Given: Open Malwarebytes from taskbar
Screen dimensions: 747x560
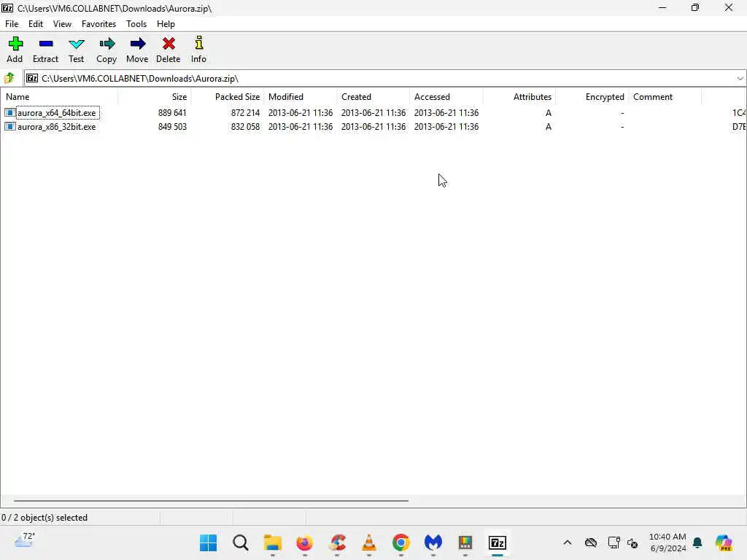Looking at the screenshot, I should point(433,542).
